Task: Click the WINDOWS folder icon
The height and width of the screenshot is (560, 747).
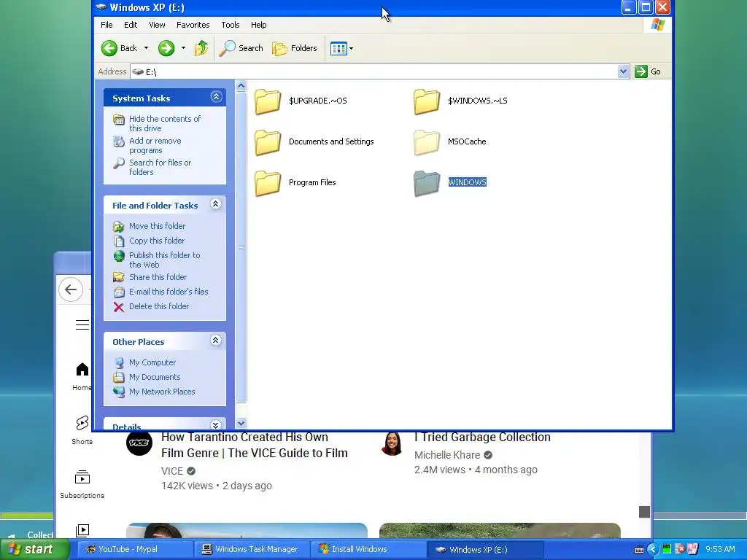Action: 426,183
